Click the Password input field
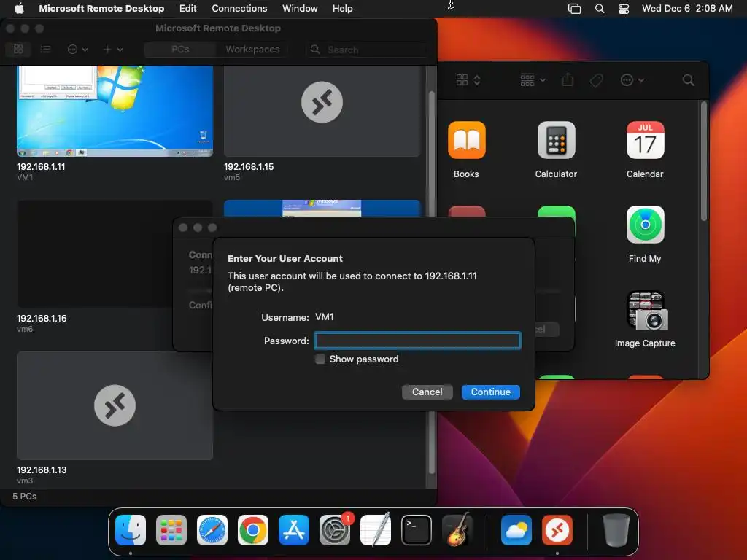Viewport: 747px width, 560px height. click(417, 341)
